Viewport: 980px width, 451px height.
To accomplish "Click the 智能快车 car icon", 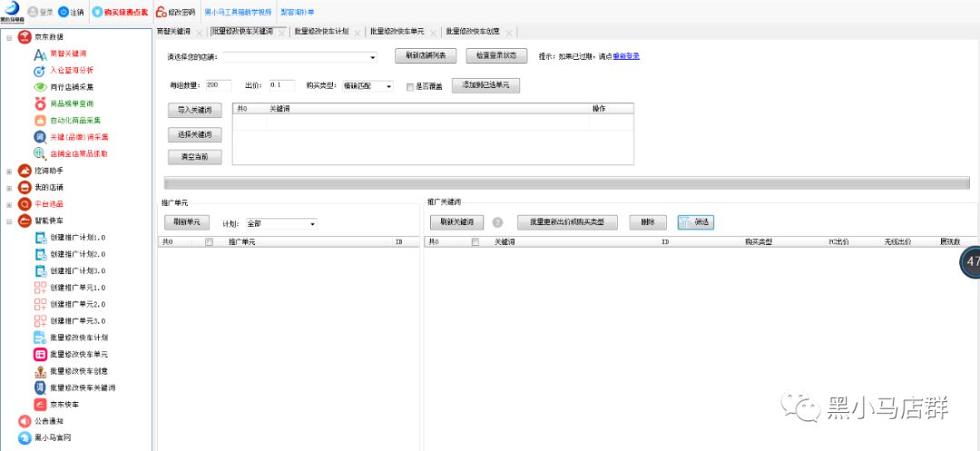I will pyautogui.click(x=24, y=221).
